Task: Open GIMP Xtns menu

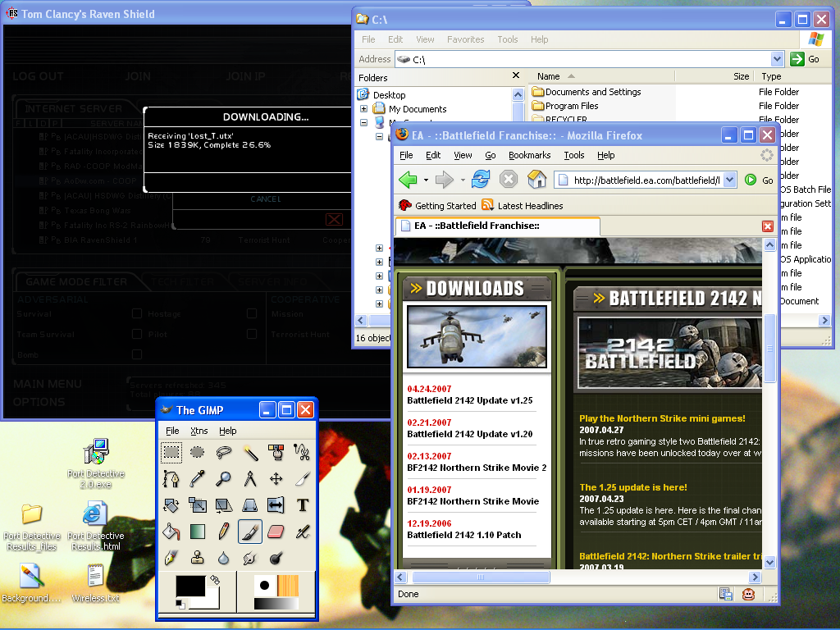Action: pos(199,431)
